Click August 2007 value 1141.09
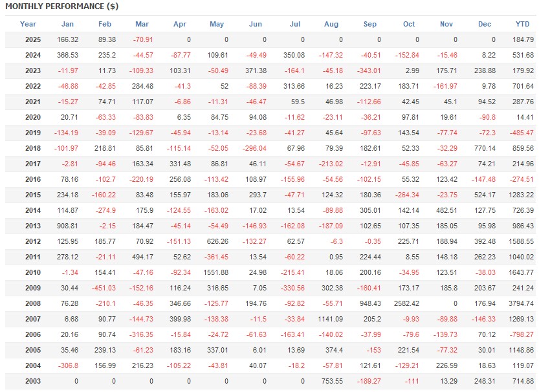Image resolution: width=539 pixels, height=392 pixels. (331, 319)
